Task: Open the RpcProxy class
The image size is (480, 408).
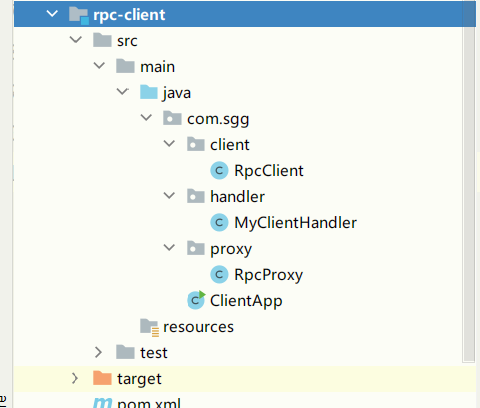Action: tap(268, 275)
